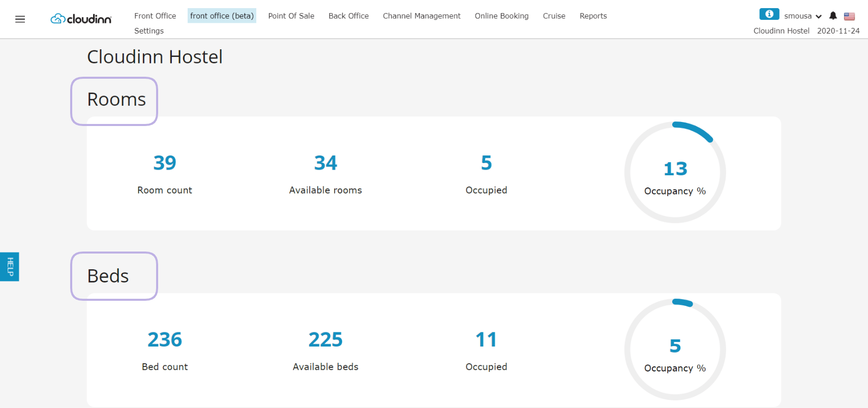Open the hamburger sidebar menu
This screenshot has width=868, height=408.
[20, 19]
